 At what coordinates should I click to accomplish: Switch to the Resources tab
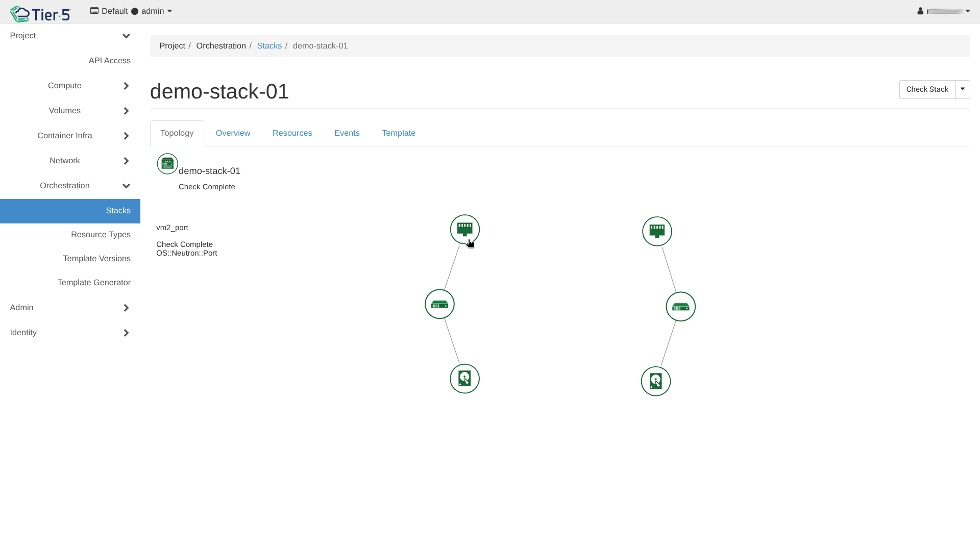pos(292,133)
